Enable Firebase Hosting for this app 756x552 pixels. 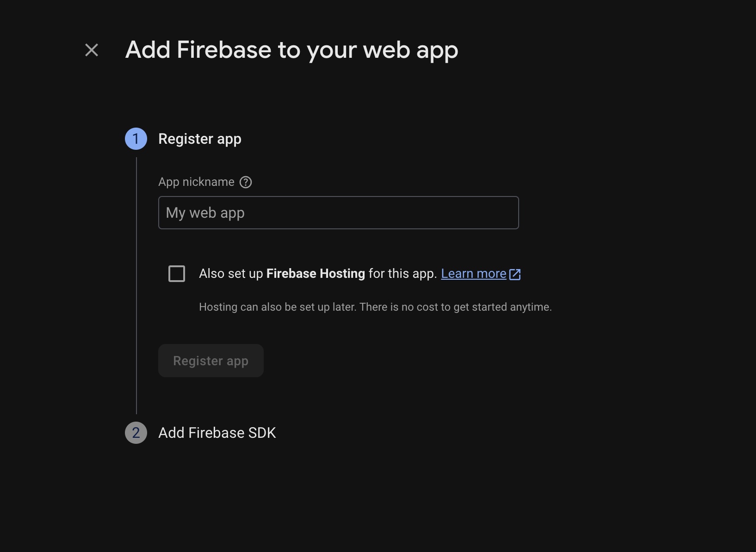pyautogui.click(x=177, y=274)
